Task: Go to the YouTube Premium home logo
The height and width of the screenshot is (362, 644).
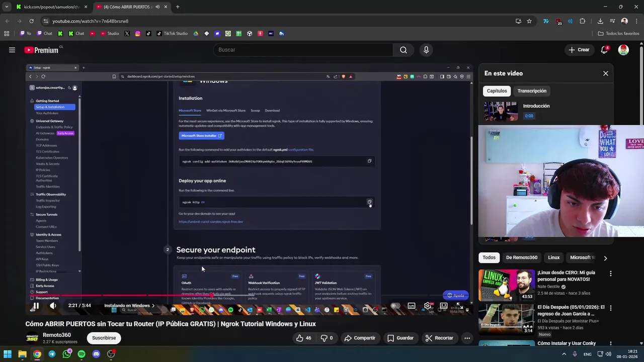Action: tap(41, 50)
